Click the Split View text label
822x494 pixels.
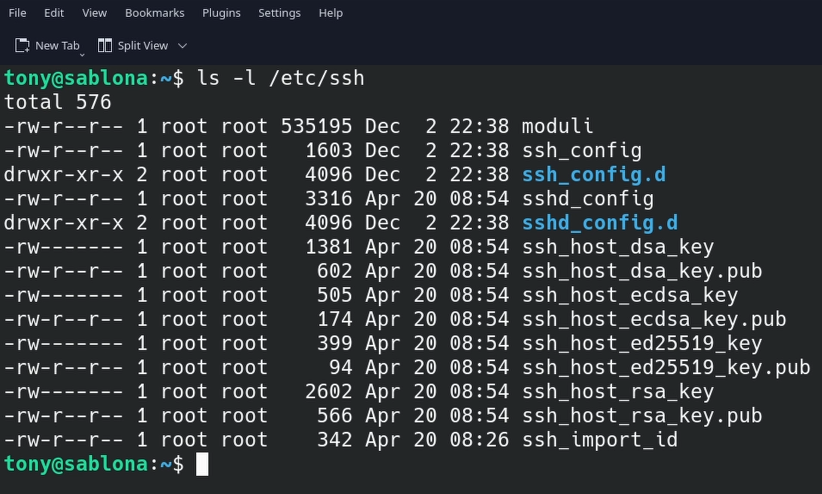(x=143, y=46)
